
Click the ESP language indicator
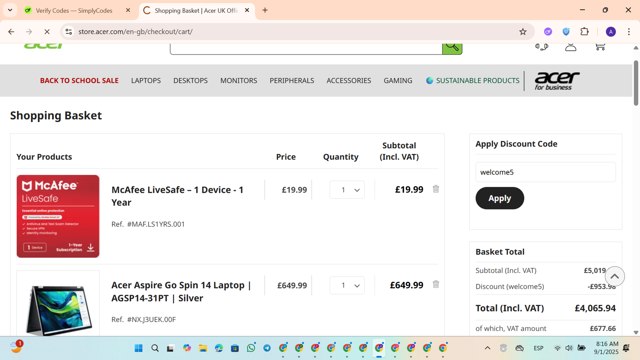(538, 348)
